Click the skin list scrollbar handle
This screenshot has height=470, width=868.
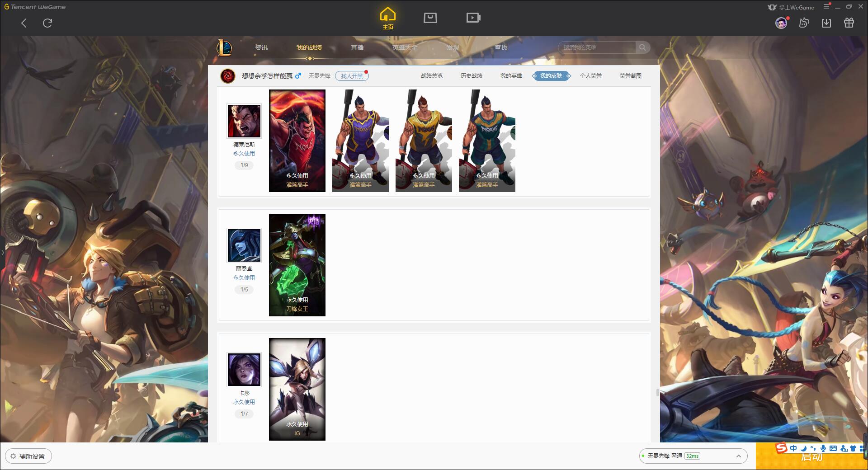tap(658, 392)
